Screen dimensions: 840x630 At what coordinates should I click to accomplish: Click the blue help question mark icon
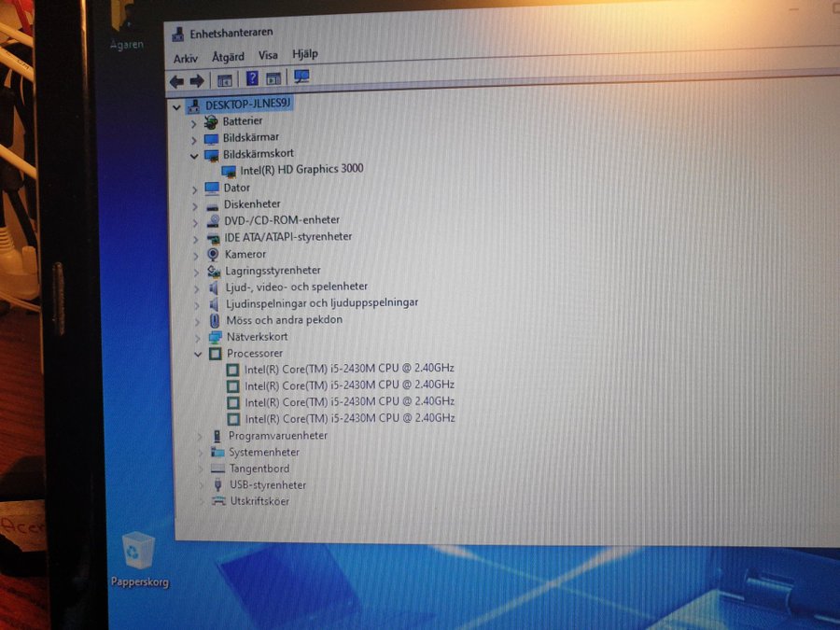(x=251, y=79)
